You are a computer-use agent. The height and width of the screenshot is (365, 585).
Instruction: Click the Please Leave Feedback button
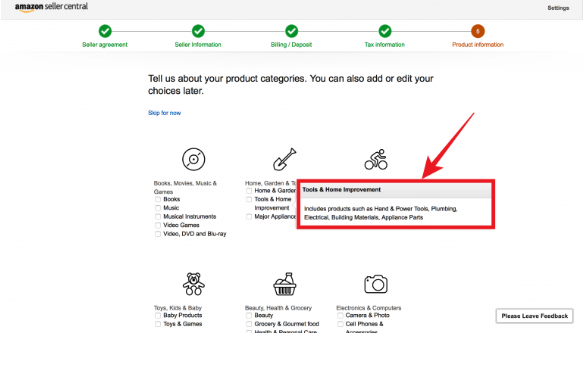(x=534, y=316)
